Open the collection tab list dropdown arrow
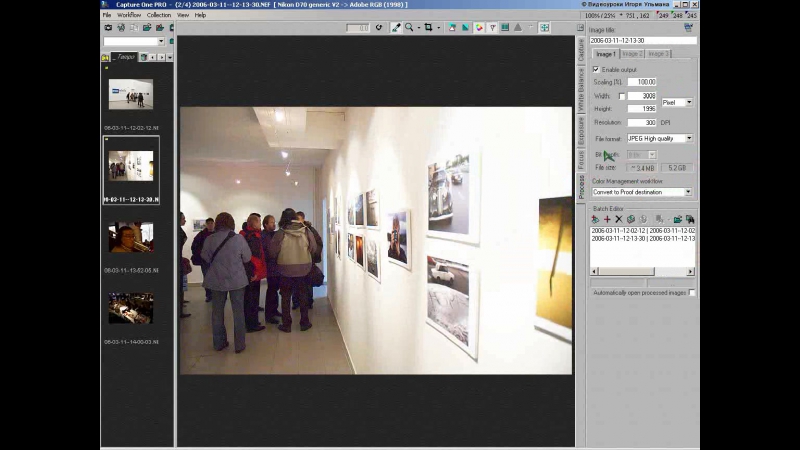Screen dimensions: 800x450 (x=170, y=58)
